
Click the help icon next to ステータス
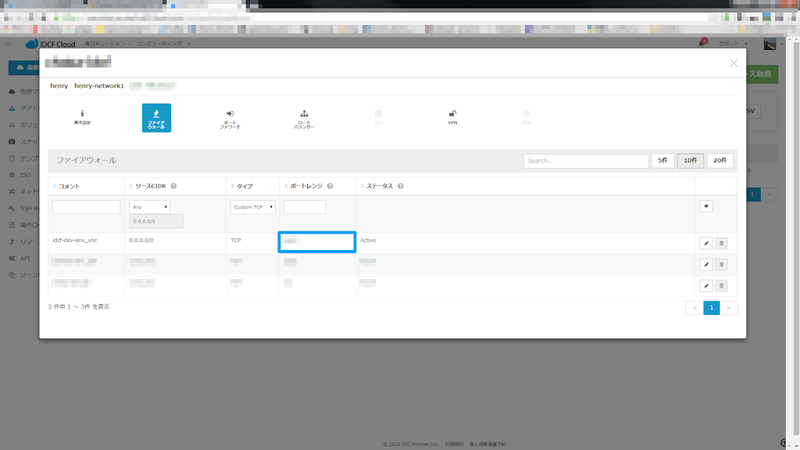(400, 186)
